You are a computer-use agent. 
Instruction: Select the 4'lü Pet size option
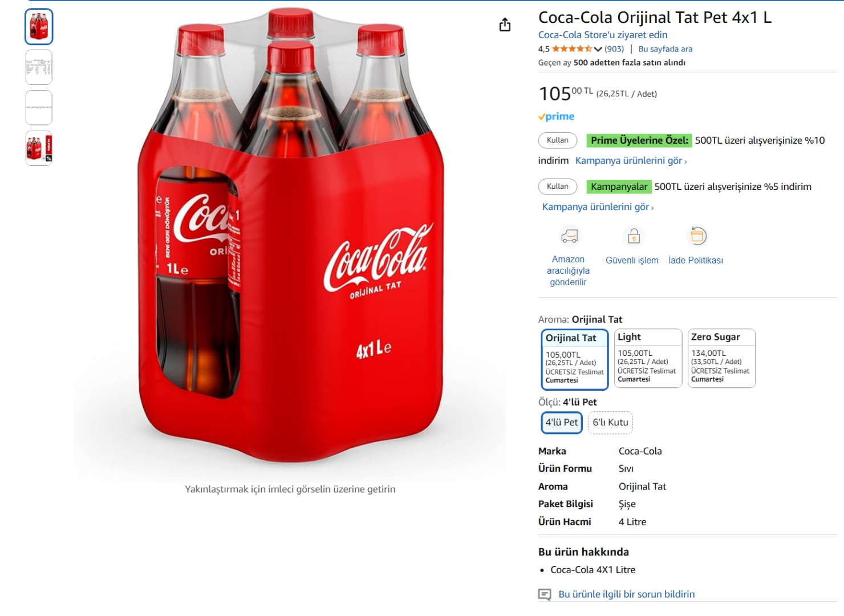(561, 423)
